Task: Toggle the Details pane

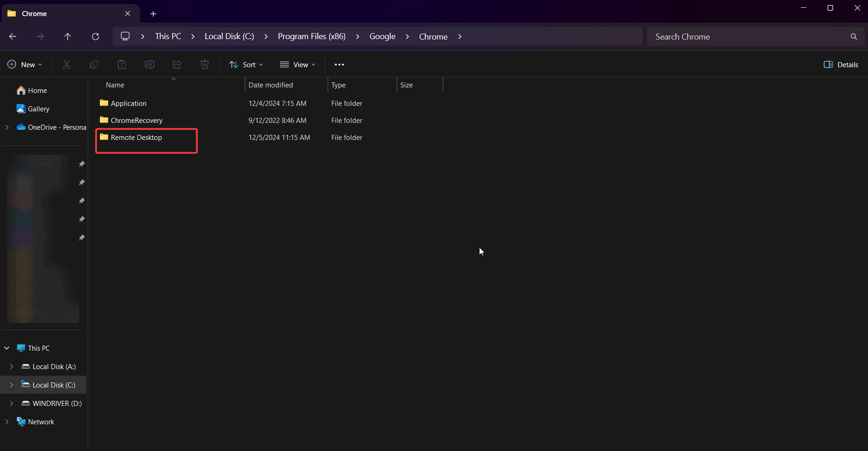Action: click(x=841, y=64)
